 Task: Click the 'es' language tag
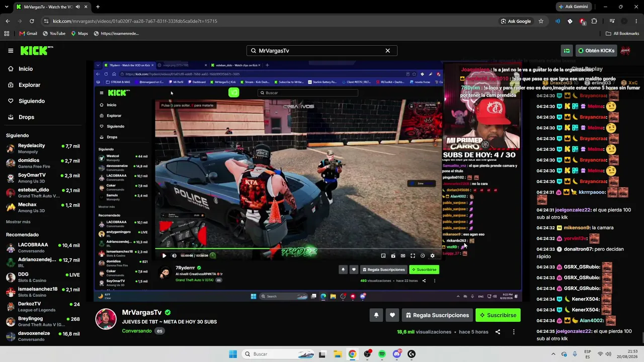coord(159,331)
